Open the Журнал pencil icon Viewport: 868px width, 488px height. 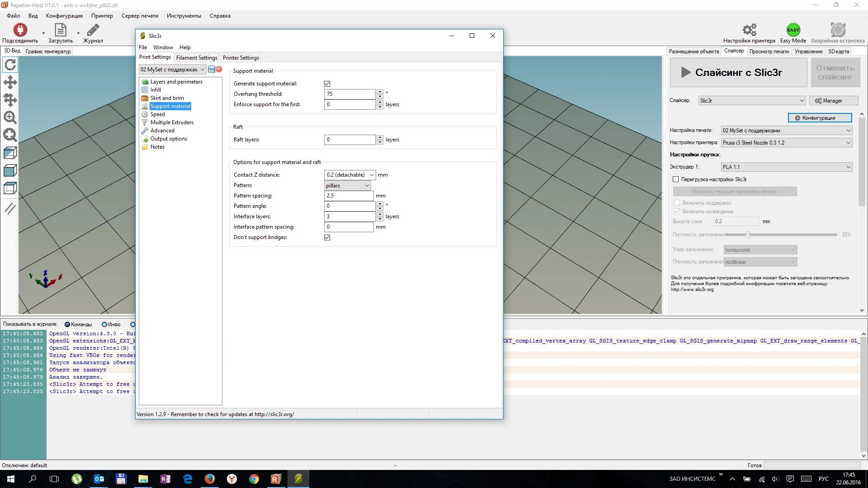pos(93,30)
